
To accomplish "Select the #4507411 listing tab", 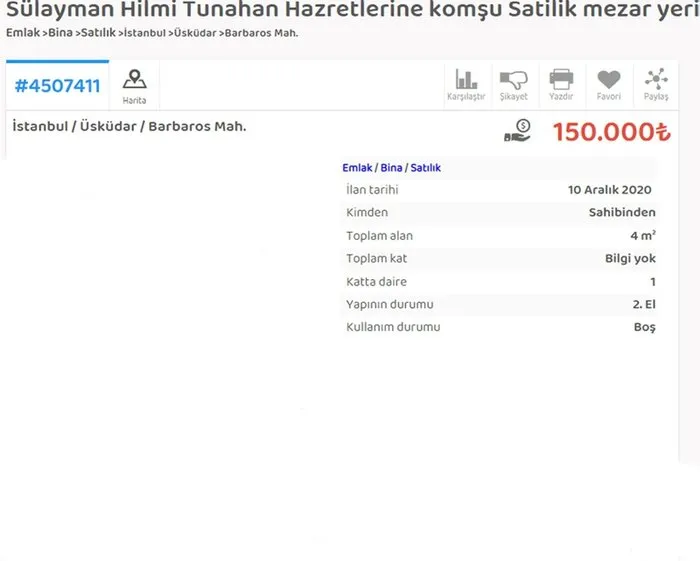I will [57, 86].
